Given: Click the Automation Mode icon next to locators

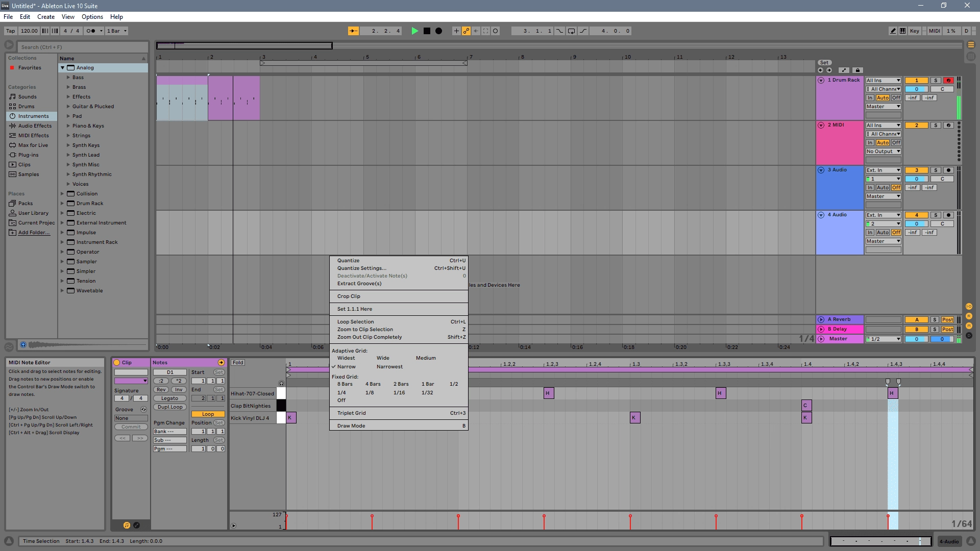Looking at the screenshot, I should click(844, 70).
